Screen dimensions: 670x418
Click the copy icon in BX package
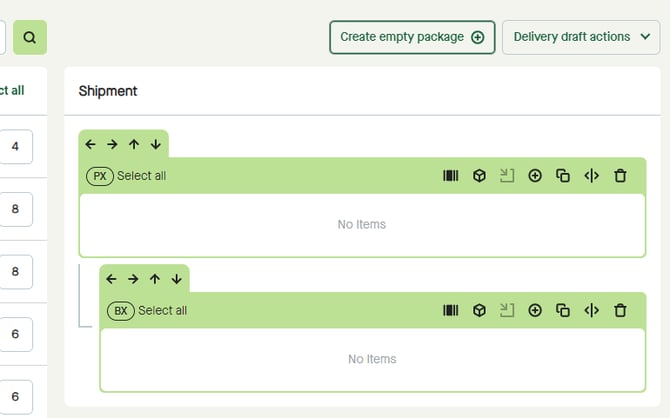pyautogui.click(x=563, y=311)
